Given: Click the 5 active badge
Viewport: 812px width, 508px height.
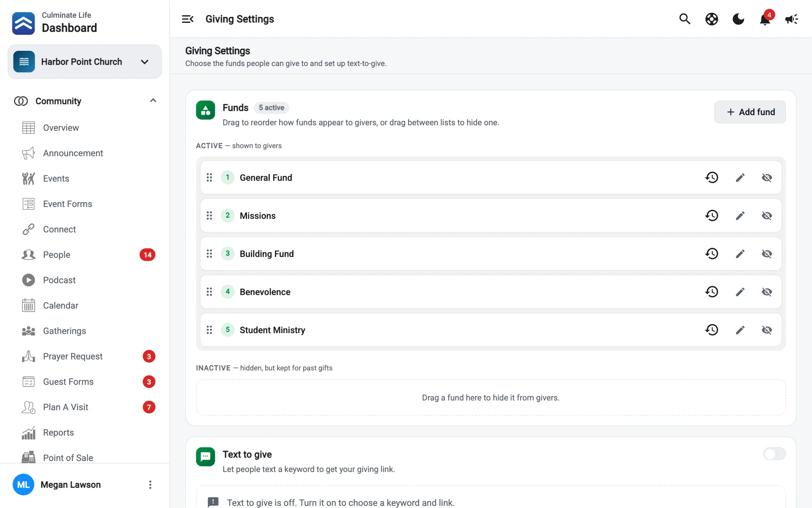Looking at the screenshot, I should (272, 108).
